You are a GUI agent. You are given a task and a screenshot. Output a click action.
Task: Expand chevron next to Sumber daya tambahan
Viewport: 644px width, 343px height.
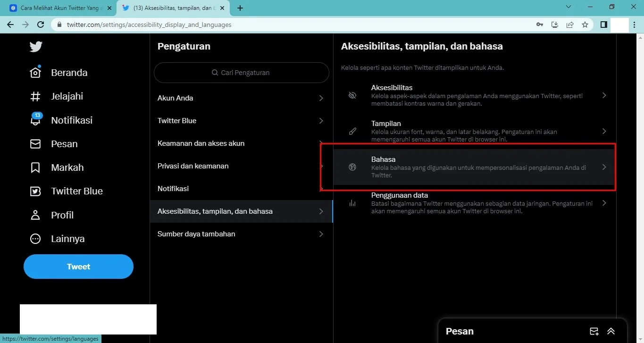[321, 234]
